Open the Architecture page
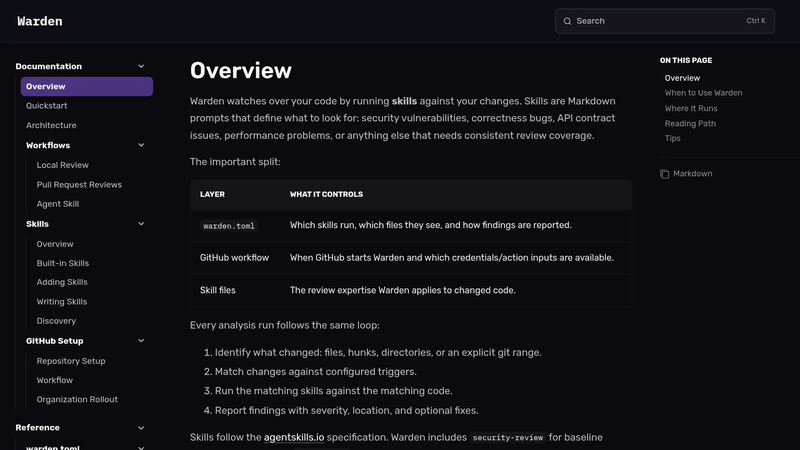The width and height of the screenshot is (800, 450). click(51, 125)
